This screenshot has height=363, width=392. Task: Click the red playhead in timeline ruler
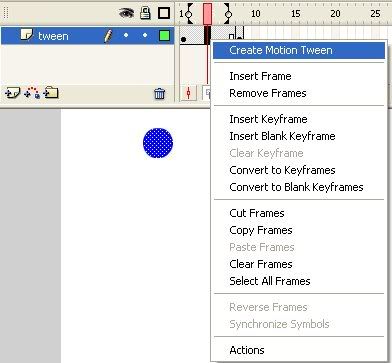207,14
